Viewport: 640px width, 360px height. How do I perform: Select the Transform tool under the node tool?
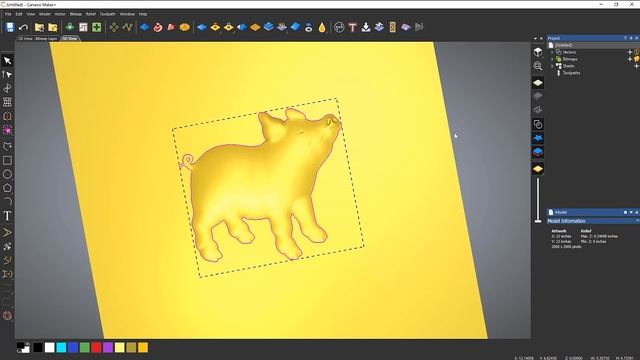pyautogui.click(x=7, y=88)
